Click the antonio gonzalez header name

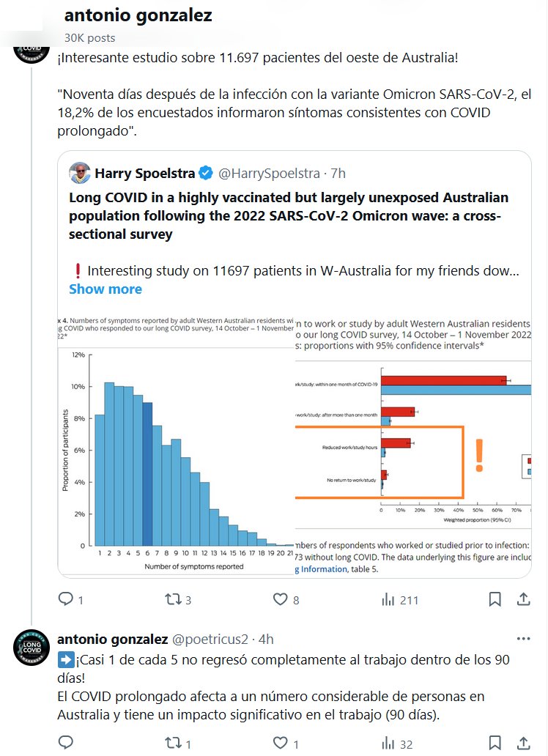138,15
